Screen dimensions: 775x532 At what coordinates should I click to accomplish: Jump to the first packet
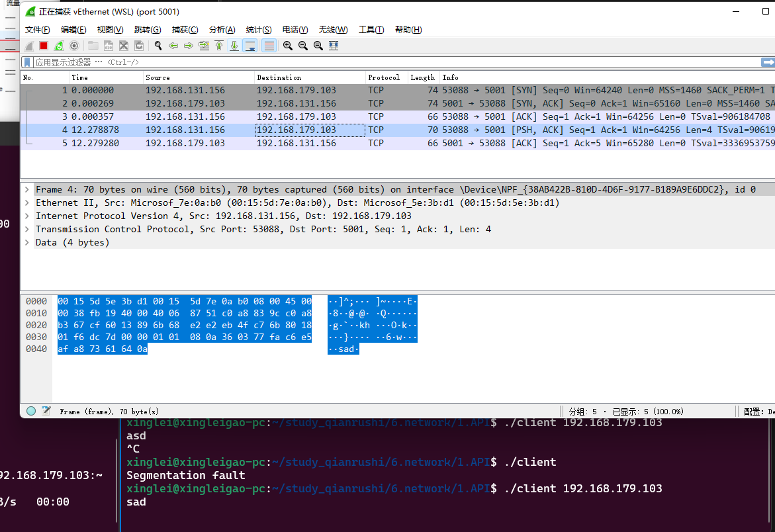pos(219,46)
